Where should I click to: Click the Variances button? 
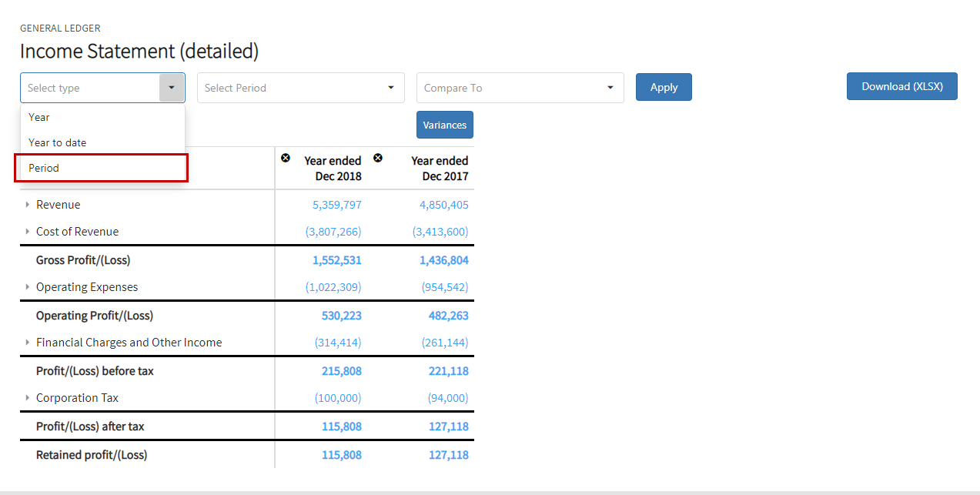click(x=445, y=125)
